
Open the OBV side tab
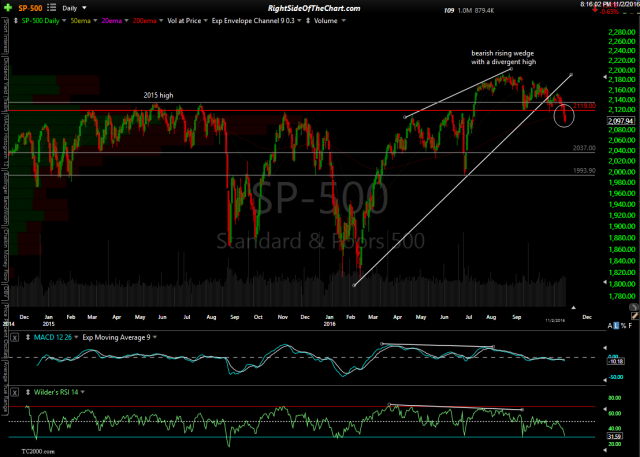[x=5, y=291]
